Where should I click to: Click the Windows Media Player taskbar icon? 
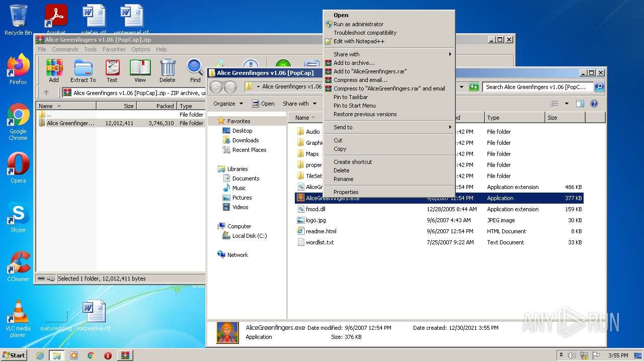tap(74, 355)
